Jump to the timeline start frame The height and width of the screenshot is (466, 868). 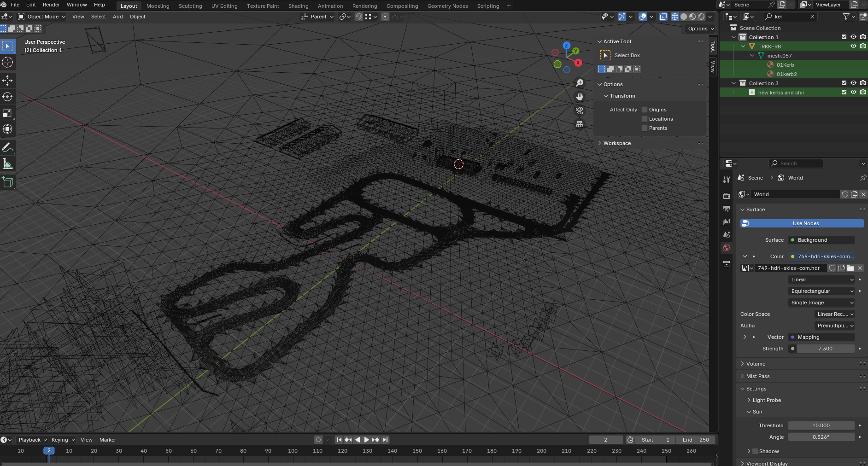339,440
